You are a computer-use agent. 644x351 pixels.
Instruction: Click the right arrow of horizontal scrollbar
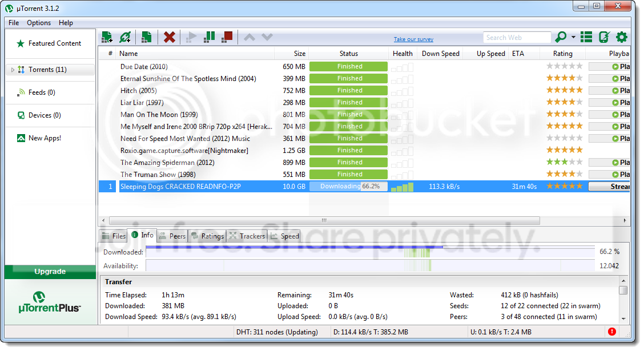tap(625, 220)
